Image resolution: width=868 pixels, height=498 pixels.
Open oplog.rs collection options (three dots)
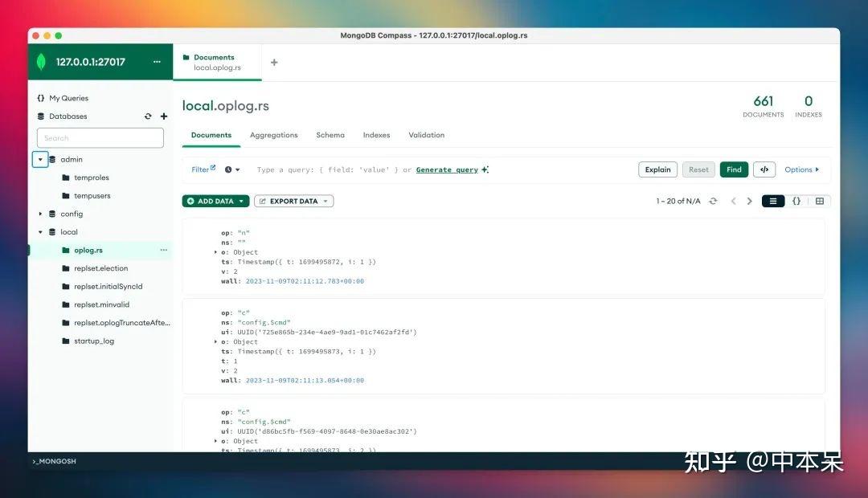click(163, 250)
